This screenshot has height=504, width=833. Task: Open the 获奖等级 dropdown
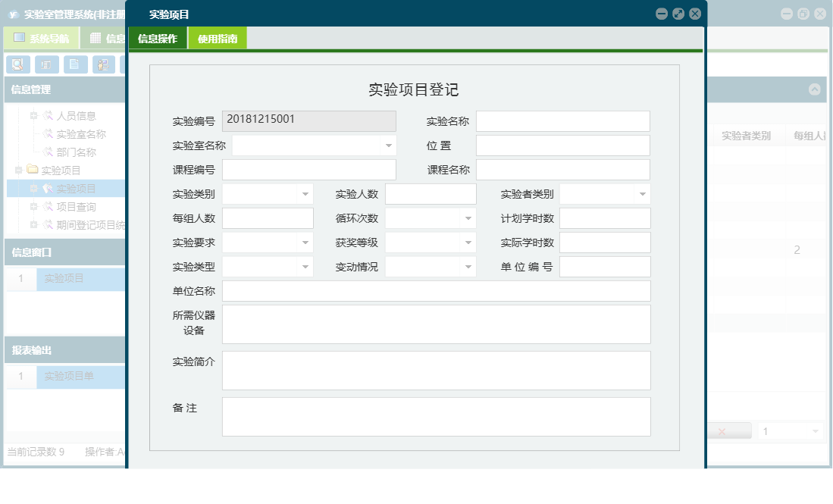tap(468, 243)
